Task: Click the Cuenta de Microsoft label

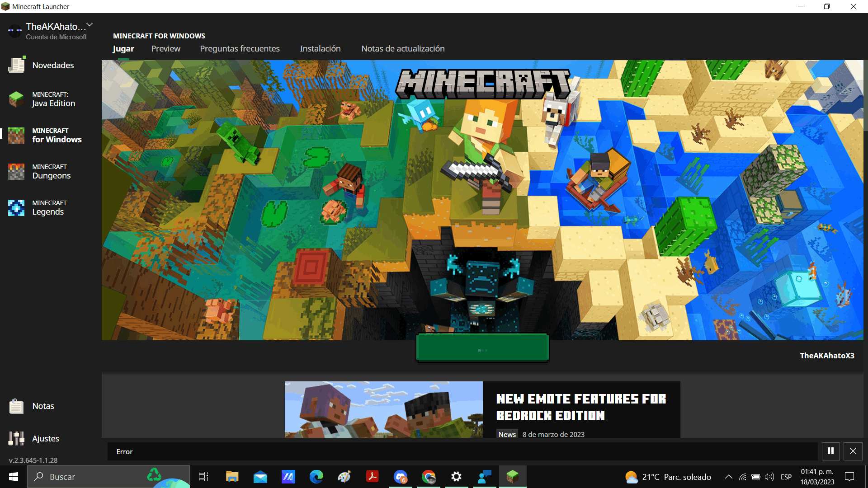Action: pyautogui.click(x=56, y=37)
